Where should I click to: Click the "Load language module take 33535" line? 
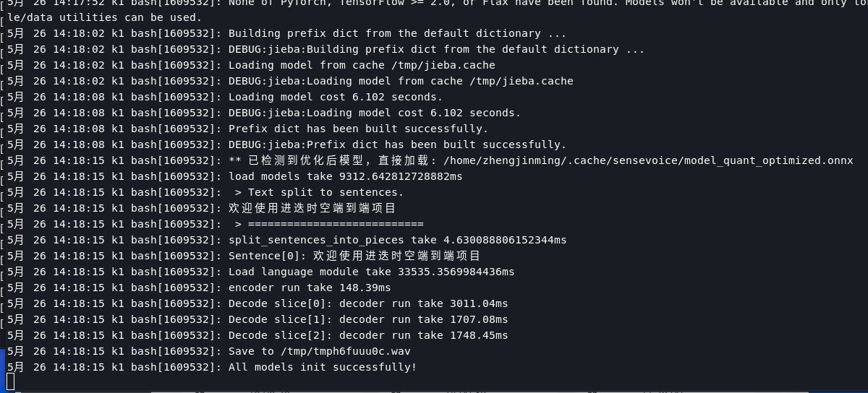point(371,272)
